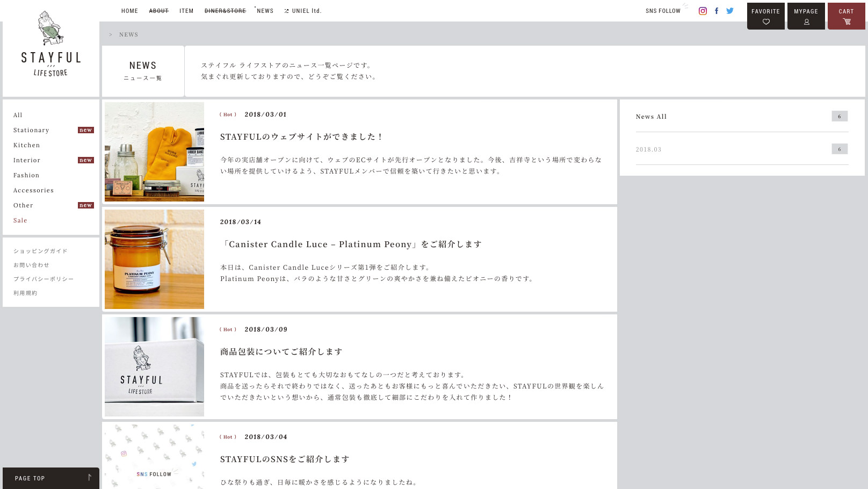The width and height of the screenshot is (868, 489).
Task: Click the 2018/03/01 date text
Action: [x=266, y=114]
